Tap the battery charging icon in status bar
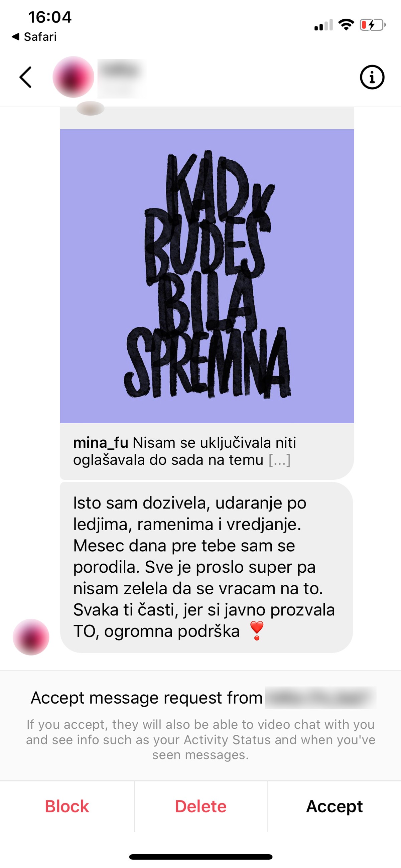The height and width of the screenshot is (868, 401). tap(373, 25)
